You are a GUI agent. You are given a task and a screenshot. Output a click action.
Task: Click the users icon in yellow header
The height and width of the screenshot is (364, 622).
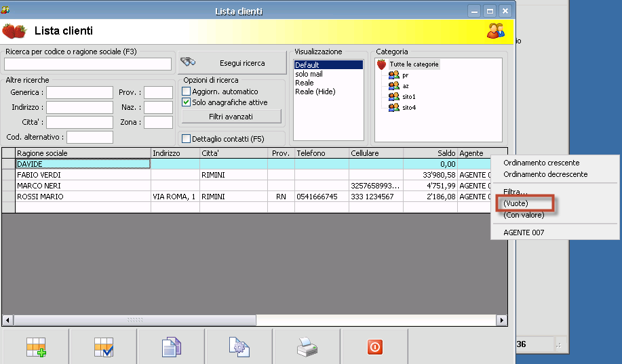tap(495, 31)
